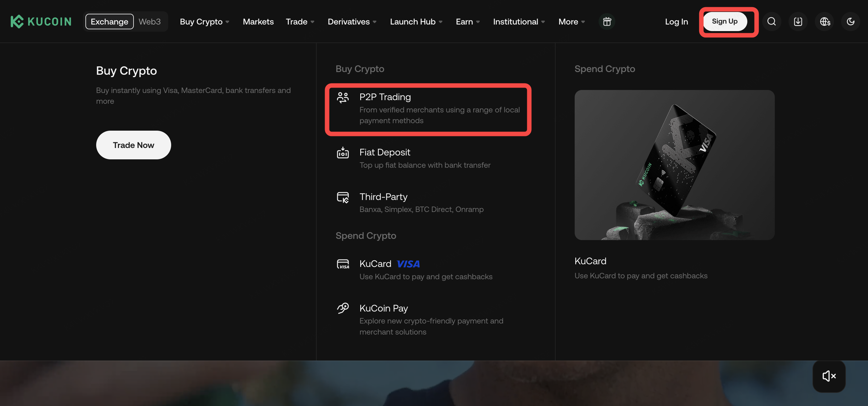The width and height of the screenshot is (868, 406).
Task: Switch to the Web3 mode
Action: pos(149,21)
